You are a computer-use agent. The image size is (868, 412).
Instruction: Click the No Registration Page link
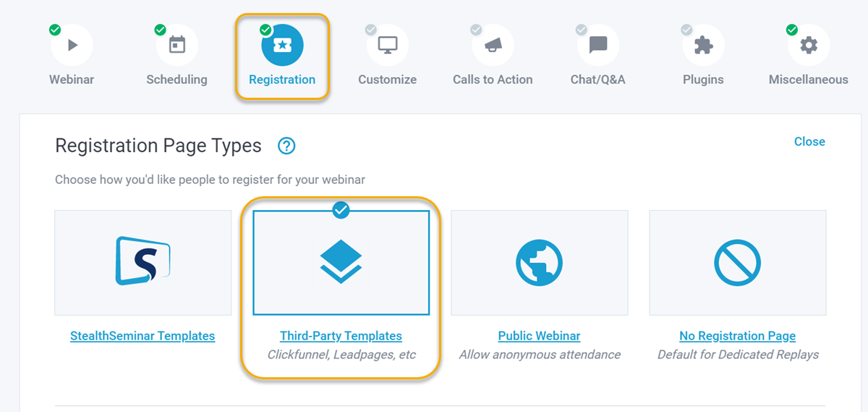[737, 336]
